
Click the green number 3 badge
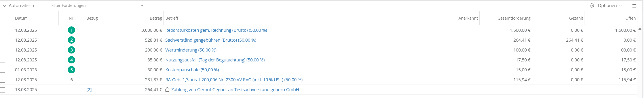point(71,50)
